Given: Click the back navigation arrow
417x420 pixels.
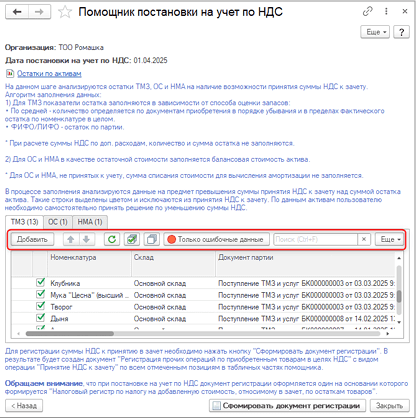Looking at the screenshot, I should coord(17,12).
